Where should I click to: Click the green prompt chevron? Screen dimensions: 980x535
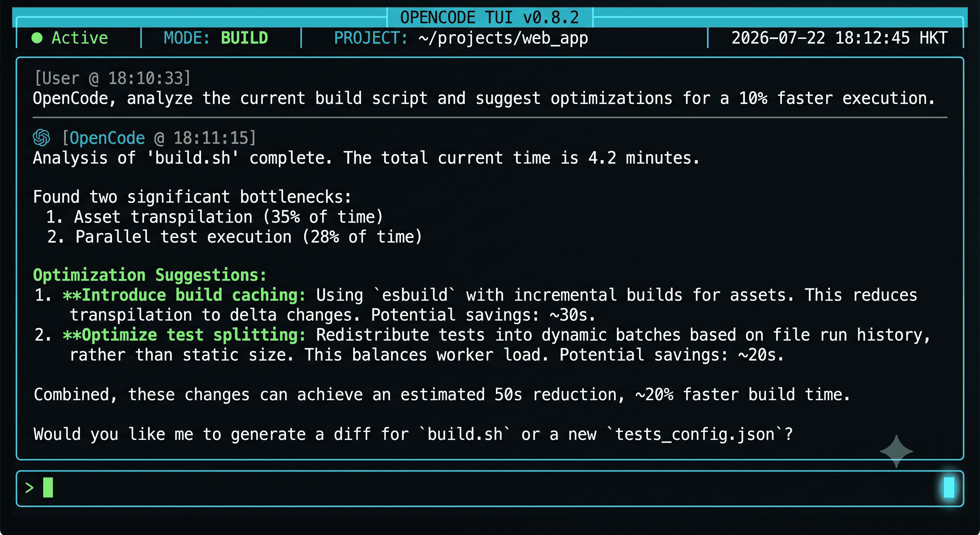coord(29,488)
